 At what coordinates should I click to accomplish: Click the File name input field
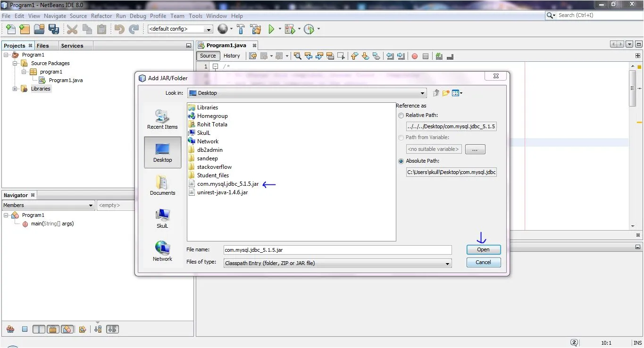[337, 250]
